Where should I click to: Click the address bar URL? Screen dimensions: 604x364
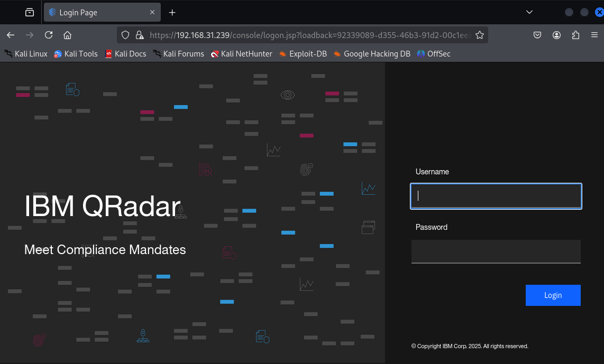310,35
